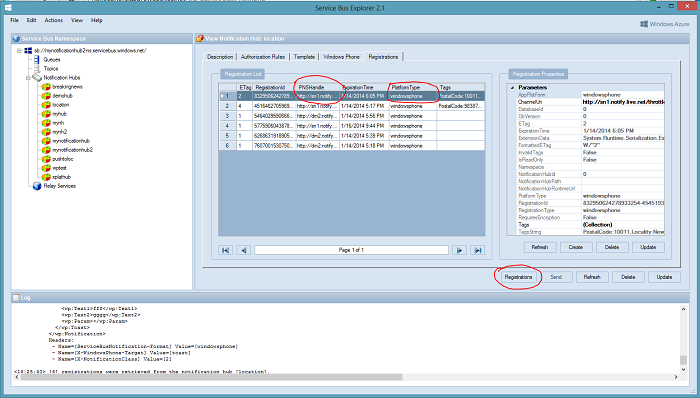The image size is (700, 398).
Task: Collapse the servicebus namespace root node
Action: [19, 50]
